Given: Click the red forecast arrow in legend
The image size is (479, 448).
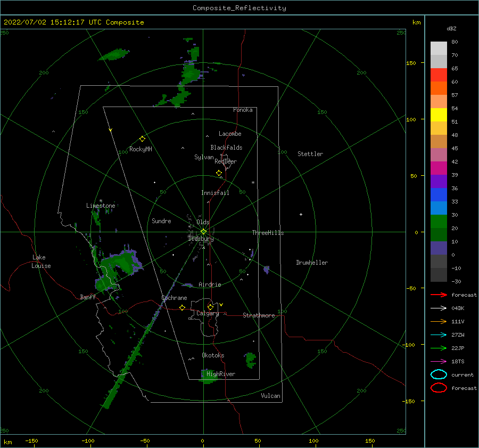Looking at the screenshot, I should point(439,295).
